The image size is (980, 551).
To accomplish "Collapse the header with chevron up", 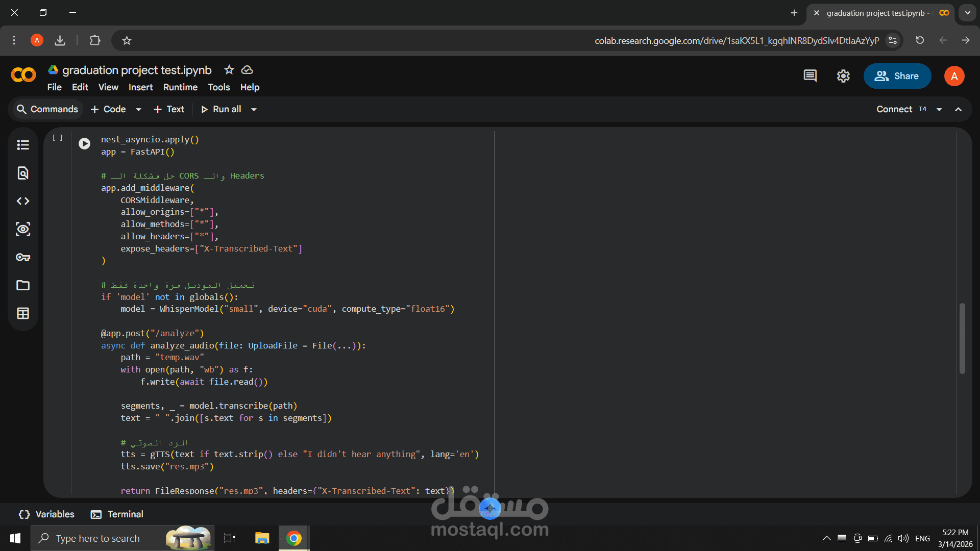I will [958, 109].
